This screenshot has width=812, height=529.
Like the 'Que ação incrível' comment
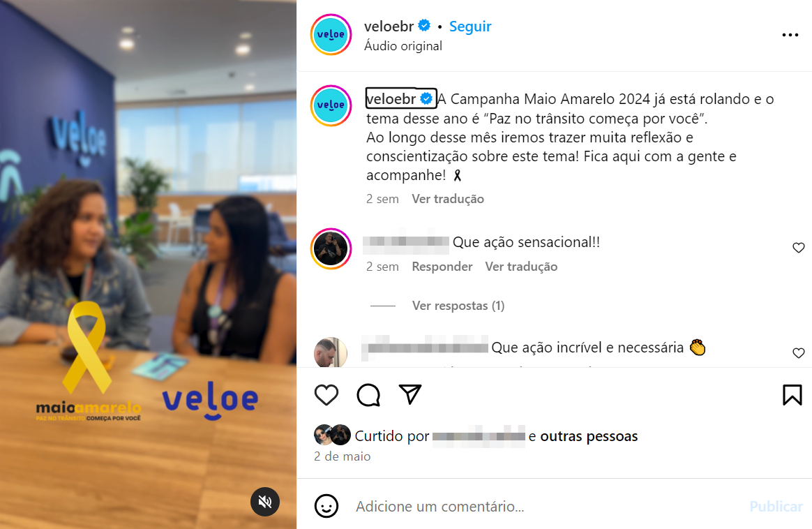coord(798,353)
